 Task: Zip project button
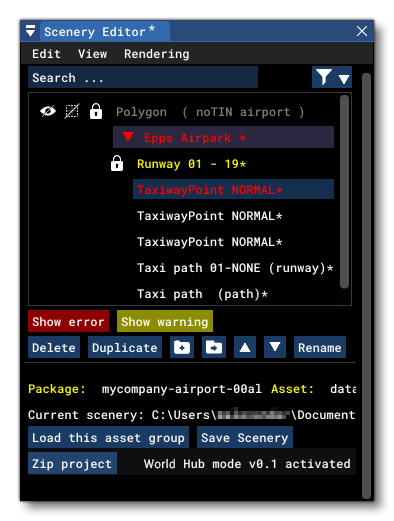[72, 463]
